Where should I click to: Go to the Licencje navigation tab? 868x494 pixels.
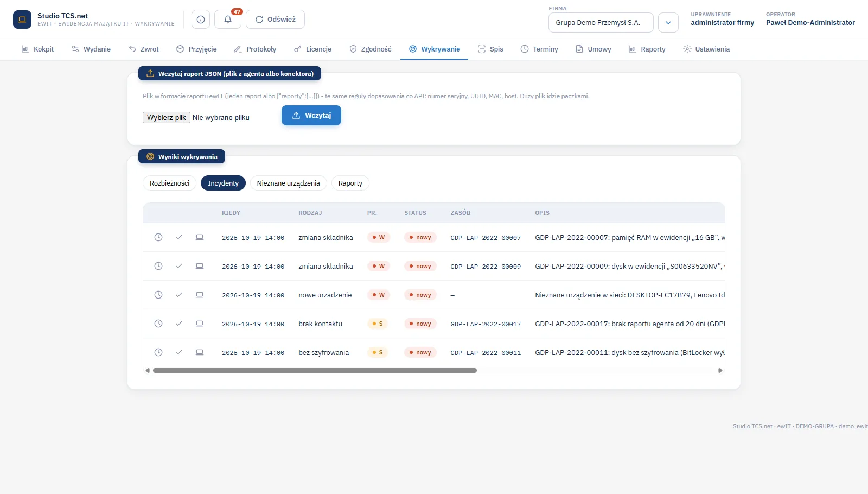(x=312, y=49)
